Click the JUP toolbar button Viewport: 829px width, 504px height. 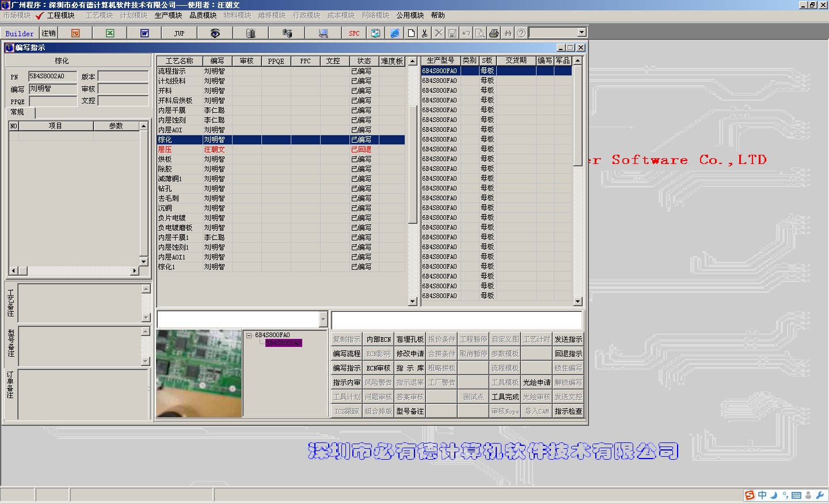[179, 33]
